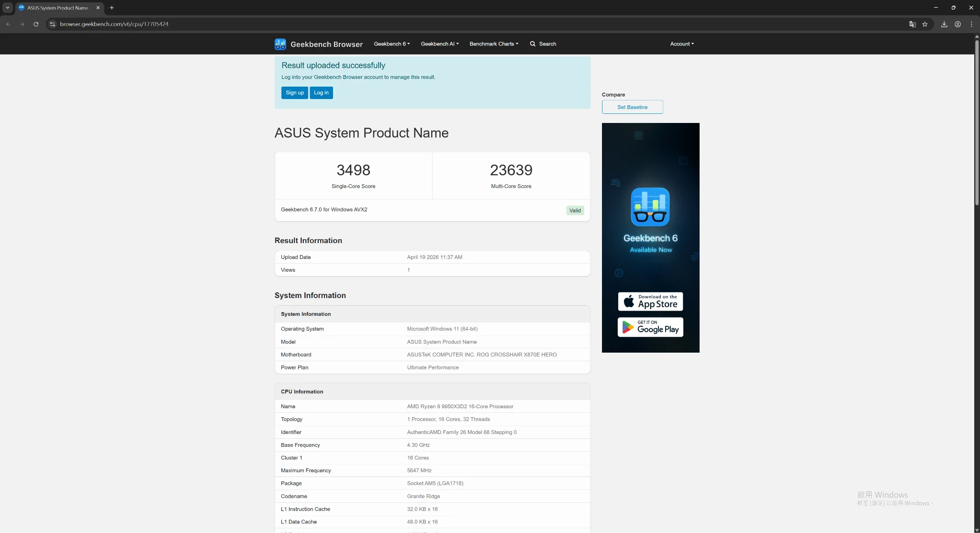
Task: Click the search magnifier icon in navbar
Action: 533,44
